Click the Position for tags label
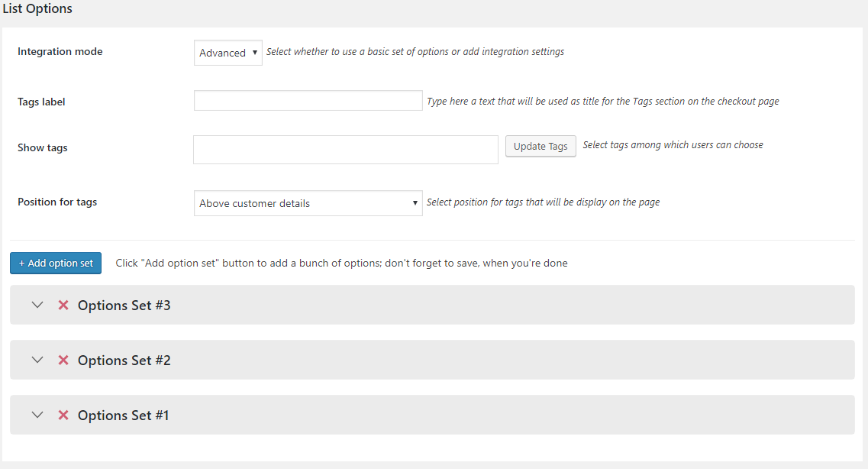 pyautogui.click(x=57, y=202)
